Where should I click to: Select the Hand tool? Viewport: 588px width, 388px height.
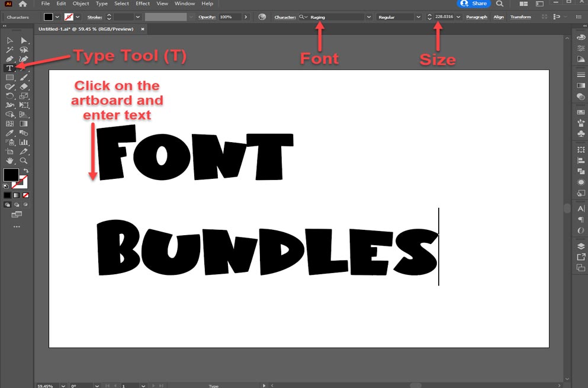point(9,161)
